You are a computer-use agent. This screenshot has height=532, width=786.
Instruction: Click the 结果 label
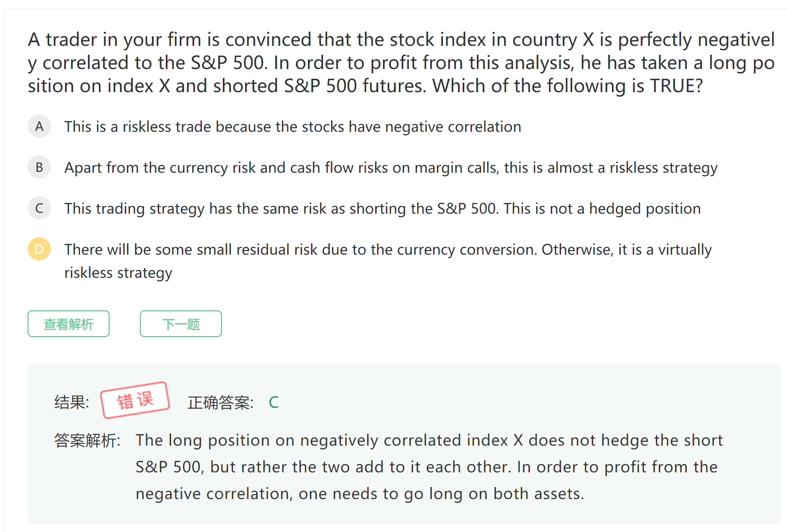tap(71, 402)
